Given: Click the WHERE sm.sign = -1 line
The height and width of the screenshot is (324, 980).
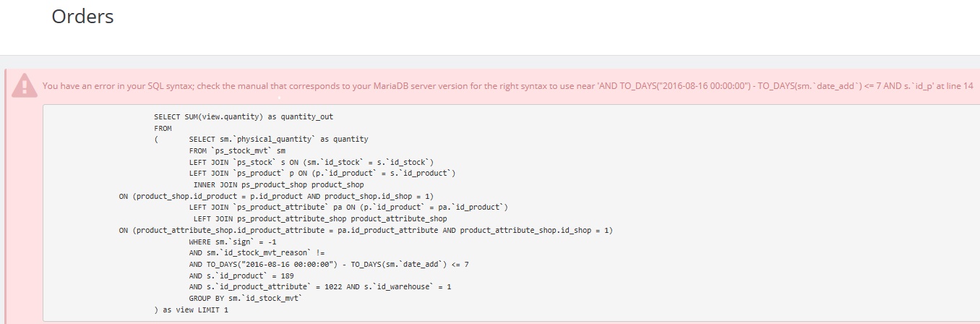Looking at the screenshot, I should (233, 242).
